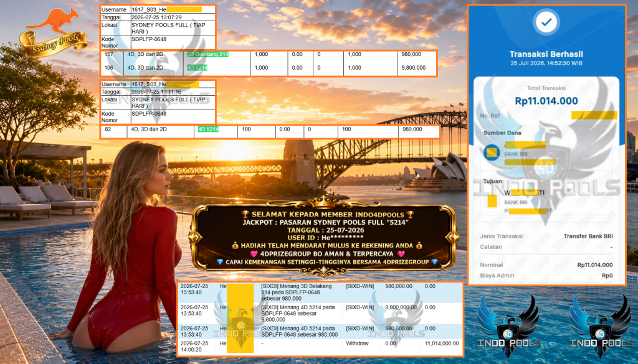Select the 11,014,000.00 withdraw amount

[x=442, y=343]
